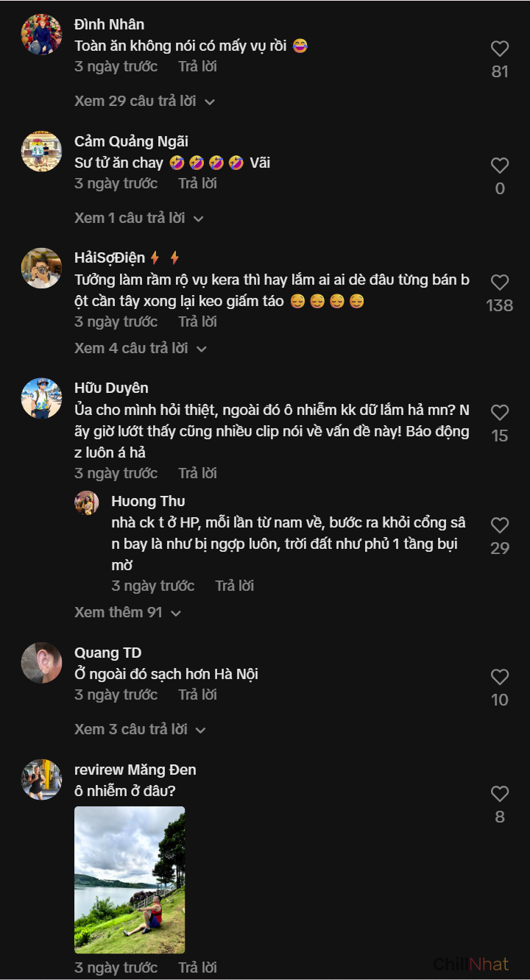530x980 pixels.
Task: Open the Cảm Quảng Ngãi username link
Action: tap(131, 141)
